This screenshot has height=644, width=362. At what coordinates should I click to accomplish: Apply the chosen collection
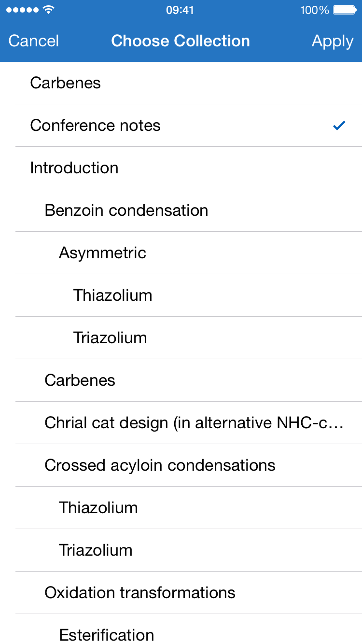click(x=333, y=42)
